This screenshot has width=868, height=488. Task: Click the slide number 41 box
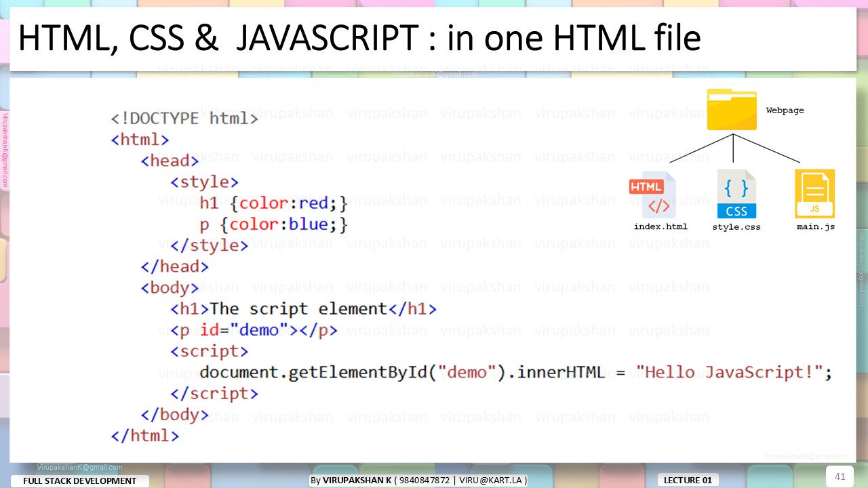pos(840,476)
